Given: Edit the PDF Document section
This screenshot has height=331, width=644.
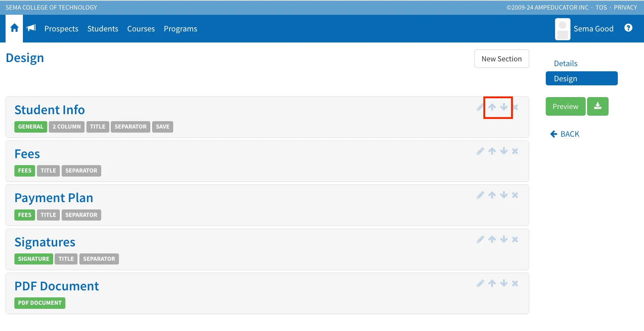Looking at the screenshot, I should point(480,283).
